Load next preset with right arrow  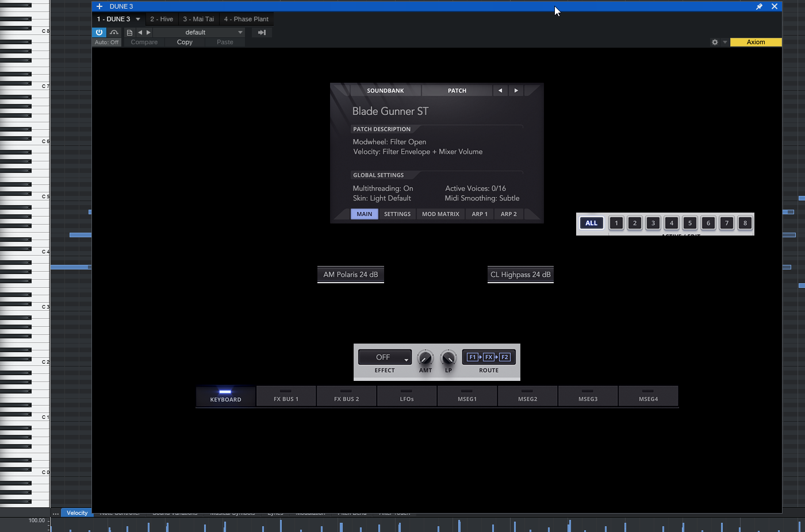click(x=148, y=33)
